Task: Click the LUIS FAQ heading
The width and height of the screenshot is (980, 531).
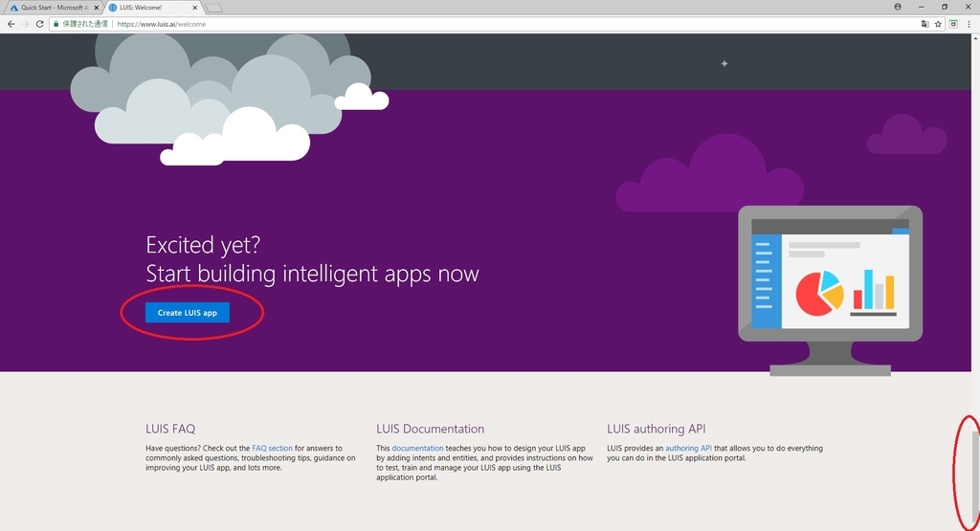Action: 170,429
